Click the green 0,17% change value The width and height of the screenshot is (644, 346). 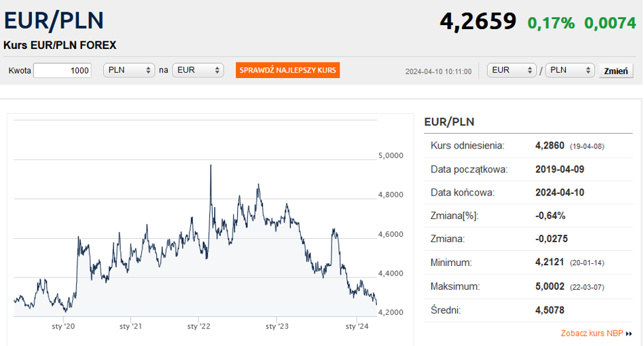[x=551, y=23]
